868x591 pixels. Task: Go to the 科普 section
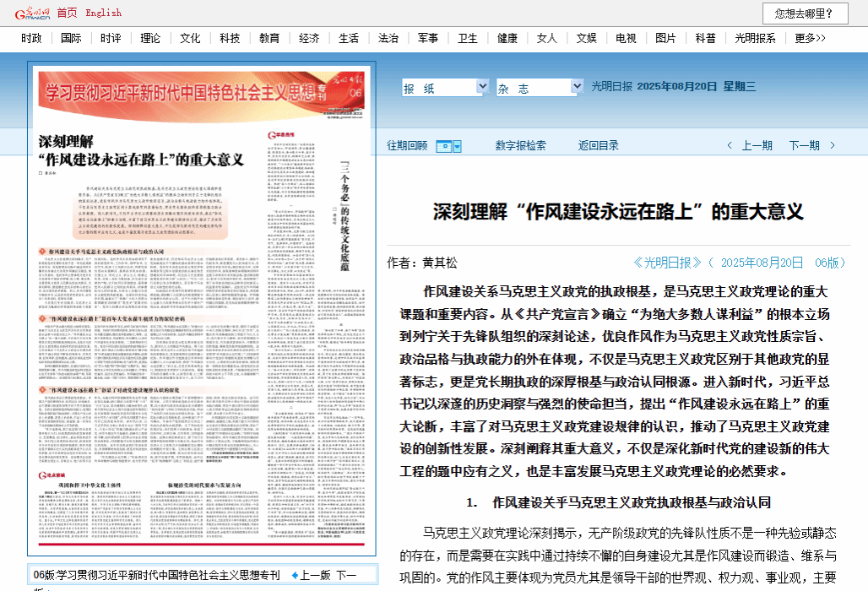705,38
